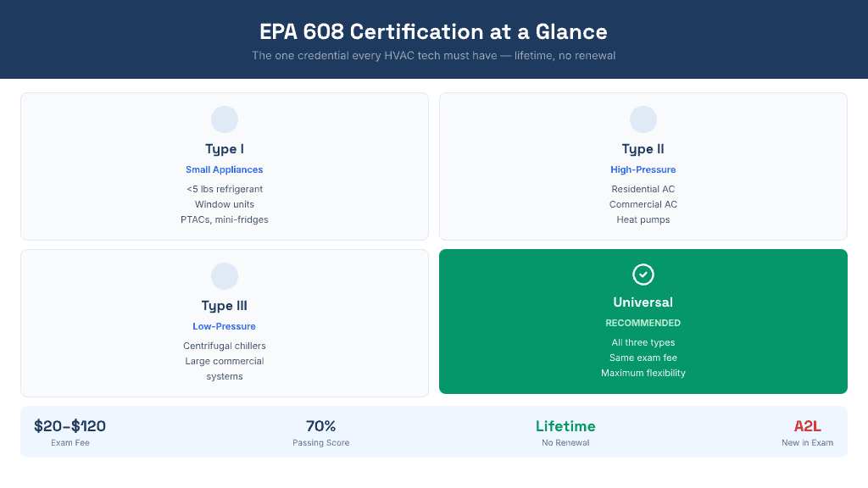Click the circular icon above Type III heading
The height and width of the screenshot is (488, 868).
point(224,275)
